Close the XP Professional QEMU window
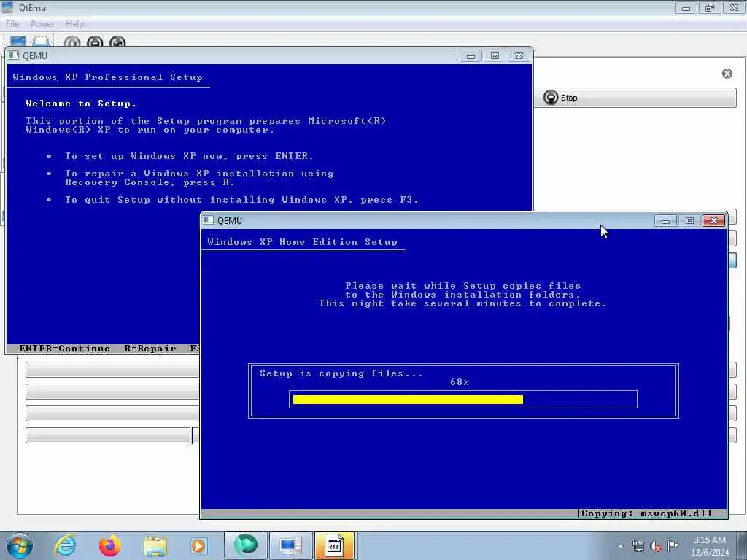This screenshot has height=560, width=747. coord(519,55)
